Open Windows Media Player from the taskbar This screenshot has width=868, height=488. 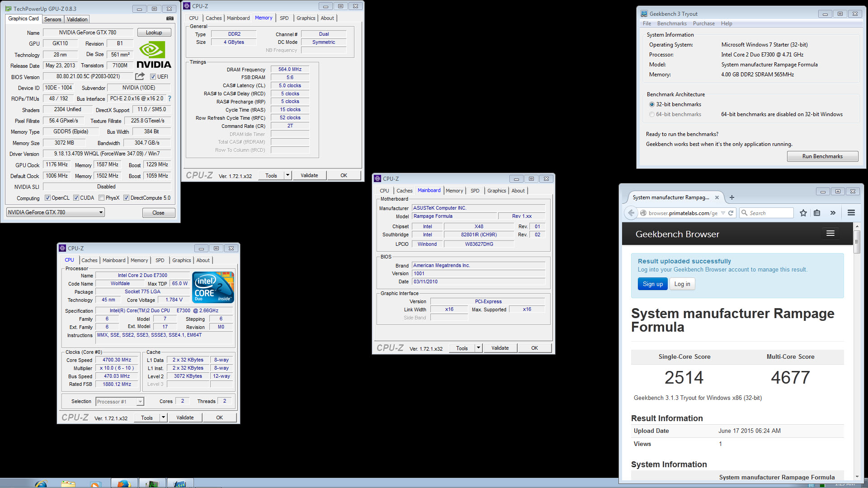click(95, 484)
